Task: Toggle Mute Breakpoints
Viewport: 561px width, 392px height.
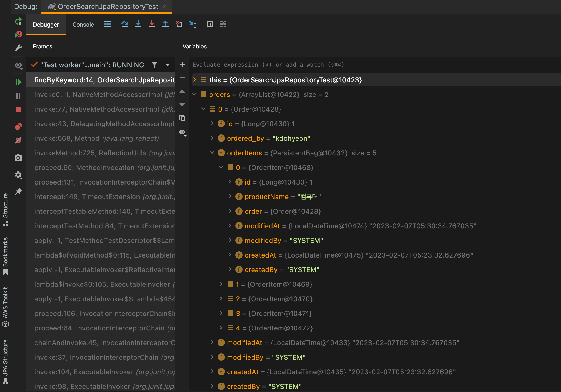Action: [x=18, y=140]
